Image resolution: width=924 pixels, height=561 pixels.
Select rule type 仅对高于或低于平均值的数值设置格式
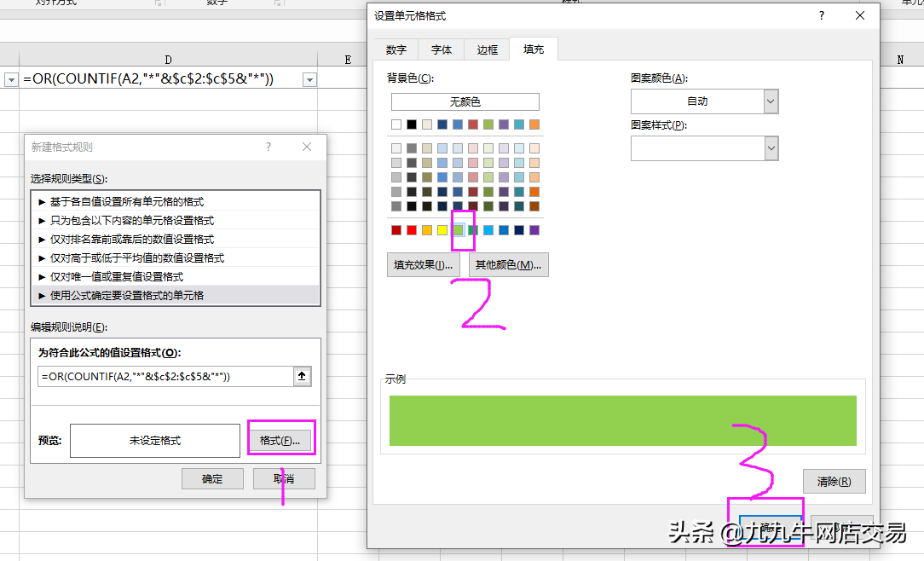click(176, 258)
